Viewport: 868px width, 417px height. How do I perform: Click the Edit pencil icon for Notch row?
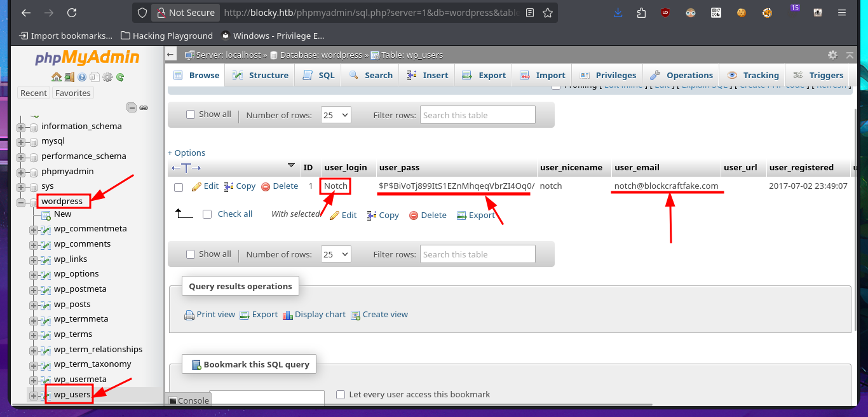coord(196,186)
